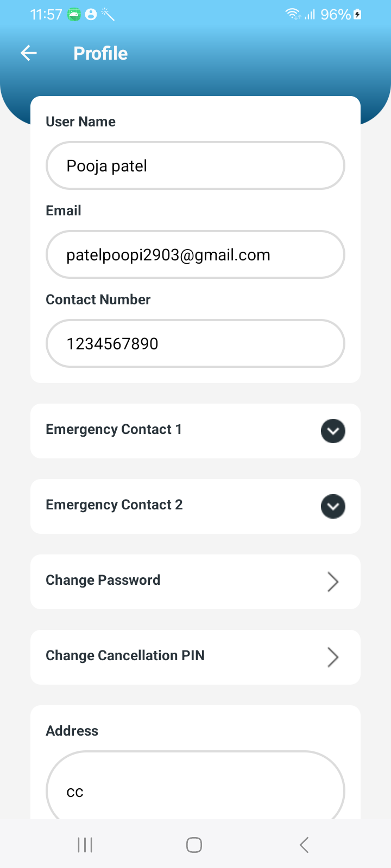The width and height of the screenshot is (391, 868).
Task: Tap the Android recent apps icon
Action: pos(85,845)
